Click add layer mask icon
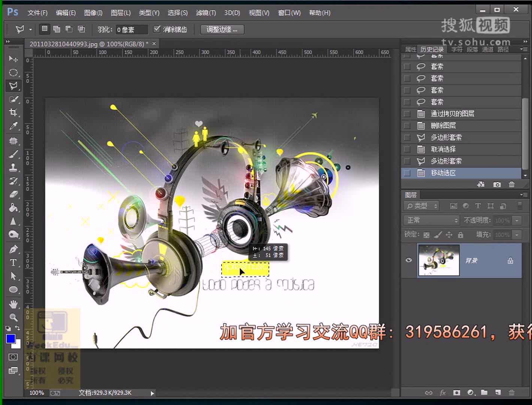The width and height of the screenshot is (532, 405). [456, 393]
